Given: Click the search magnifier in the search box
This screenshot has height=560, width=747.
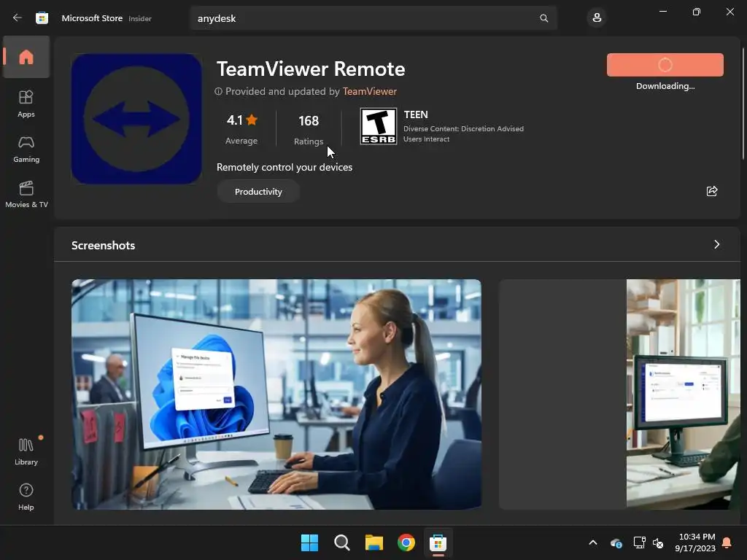Looking at the screenshot, I should pos(544,18).
